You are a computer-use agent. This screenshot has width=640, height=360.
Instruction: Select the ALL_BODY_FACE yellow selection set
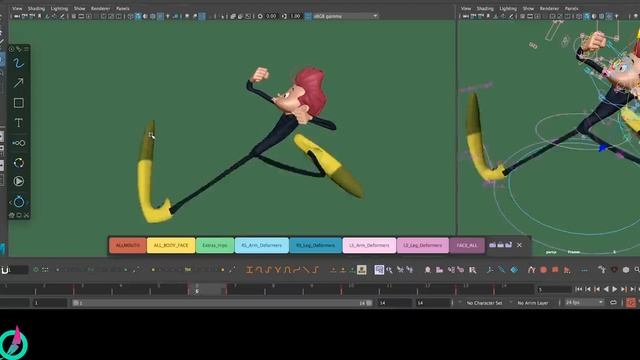(x=171, y=245)
